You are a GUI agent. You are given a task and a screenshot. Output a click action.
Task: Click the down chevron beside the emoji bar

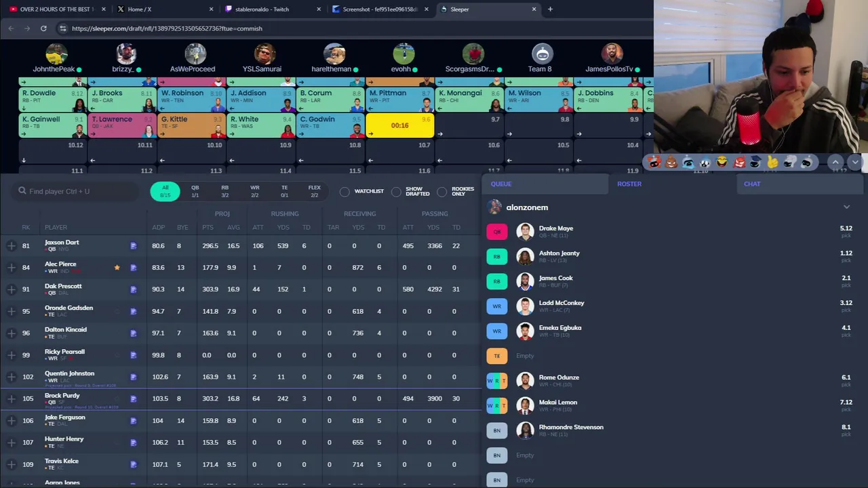coord(855,163)
